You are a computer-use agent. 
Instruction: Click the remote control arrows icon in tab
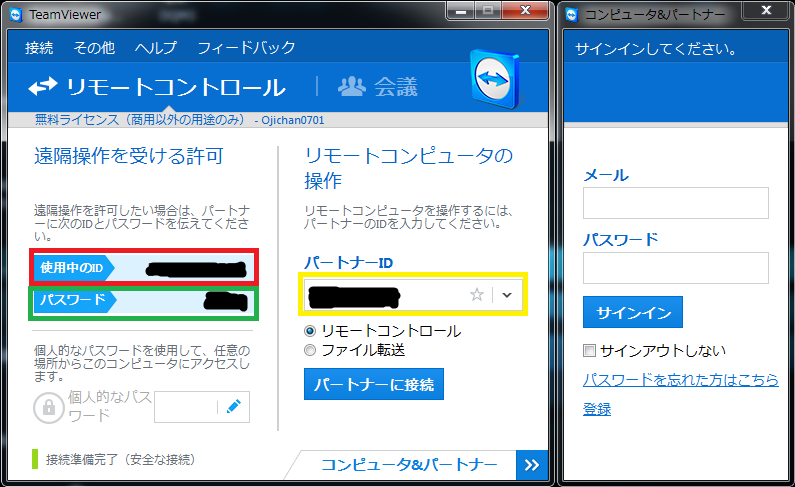(x=43, y=87)
